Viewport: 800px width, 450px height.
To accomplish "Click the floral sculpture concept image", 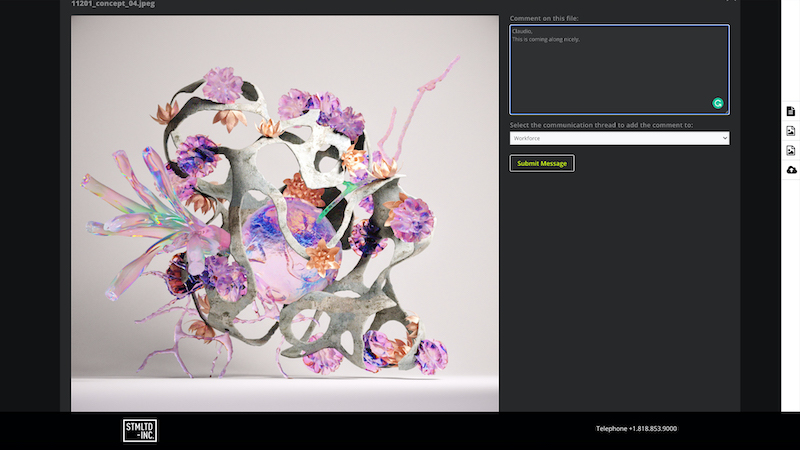I will pyautogui.click(x=285, y=213).
